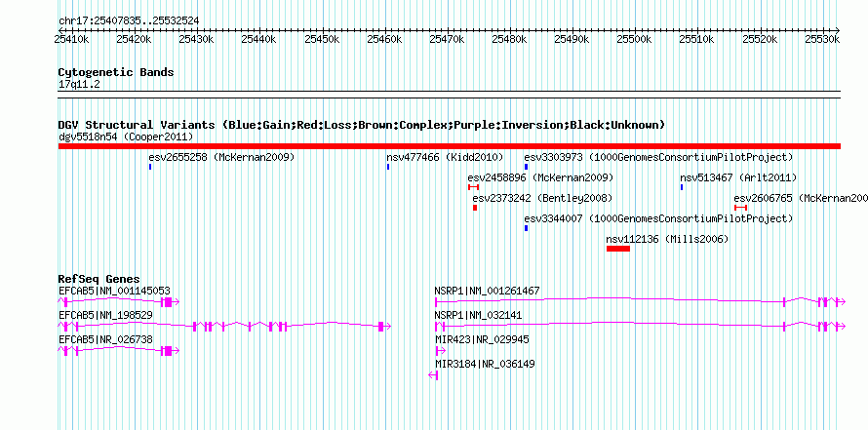This screenshot has height=430, width=868.
Task: Click the 17q11.2 band label
Action: tap(79, 84)
